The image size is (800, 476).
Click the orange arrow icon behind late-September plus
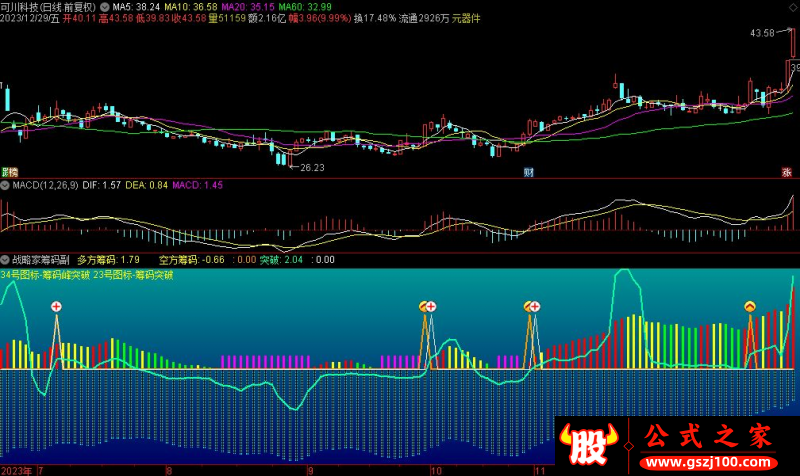422,307
